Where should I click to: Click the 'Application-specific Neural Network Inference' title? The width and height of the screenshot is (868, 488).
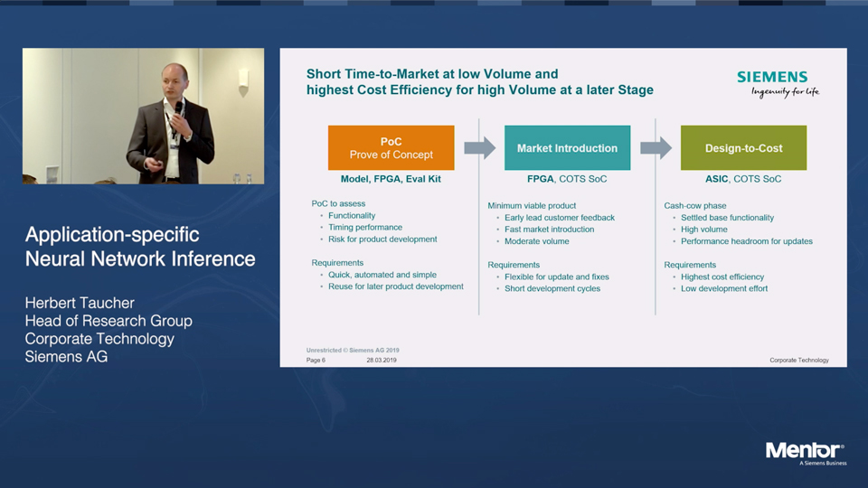140,247
